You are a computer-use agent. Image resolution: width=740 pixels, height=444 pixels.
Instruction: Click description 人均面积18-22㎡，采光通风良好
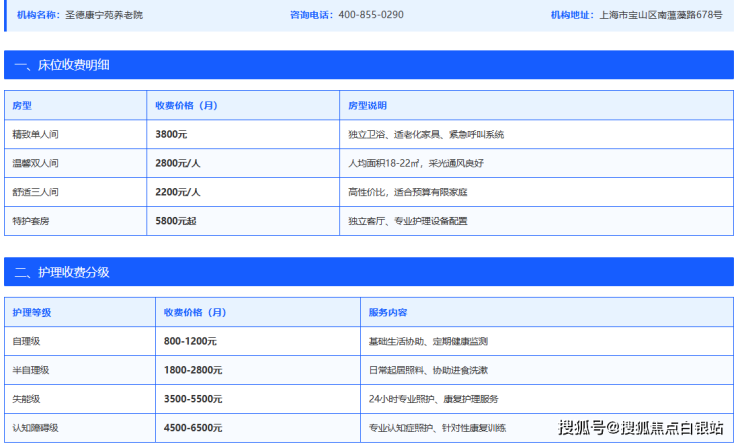click(x=416, y=163)
